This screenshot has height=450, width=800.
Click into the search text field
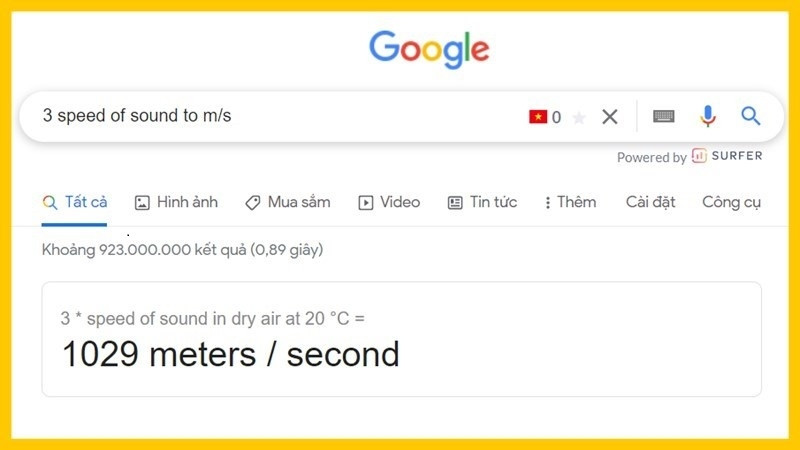point(270,116)
